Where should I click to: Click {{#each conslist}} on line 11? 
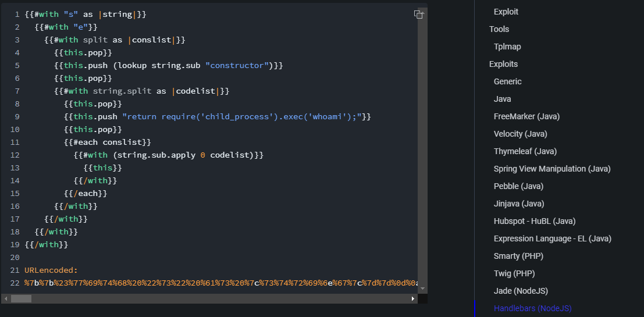pos(108,143)
